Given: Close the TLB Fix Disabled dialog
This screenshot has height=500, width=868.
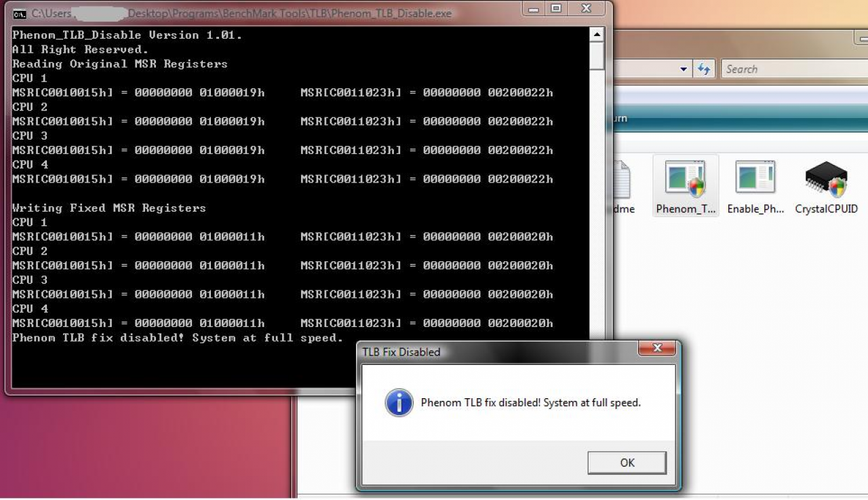Looking at the screenshot, I should (656, 349).
